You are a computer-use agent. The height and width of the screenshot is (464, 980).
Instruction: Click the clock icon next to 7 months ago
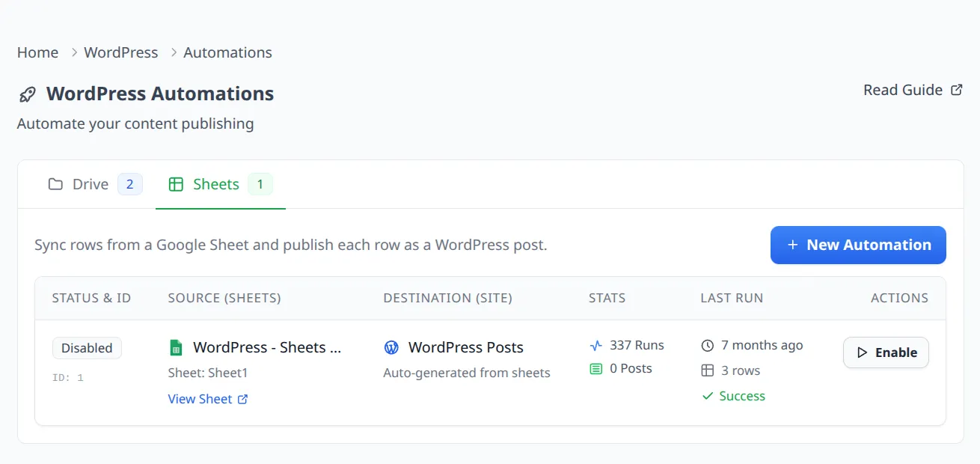[706, 345]
